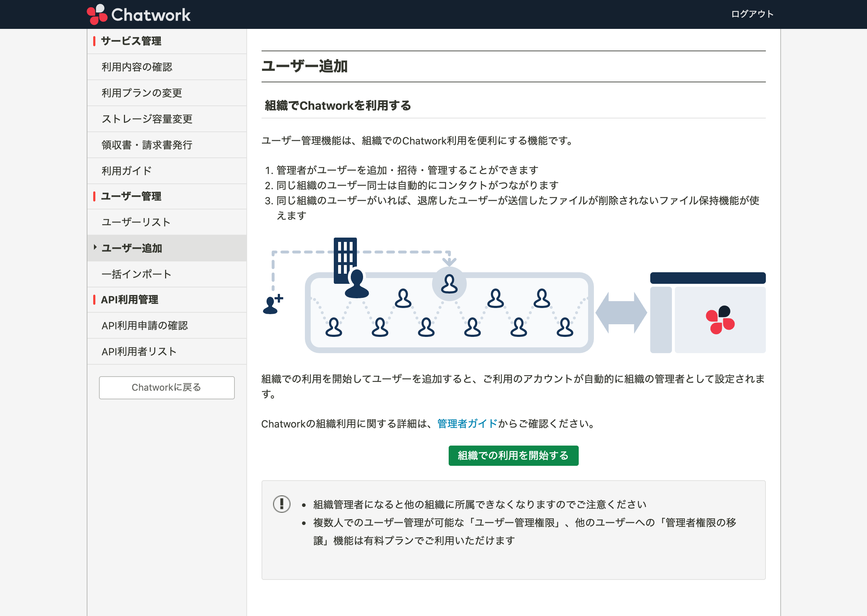The height and width of the screenshot is (616, 867).
Task: Open the 管理者ガイド link
Action: coord(466,424)
